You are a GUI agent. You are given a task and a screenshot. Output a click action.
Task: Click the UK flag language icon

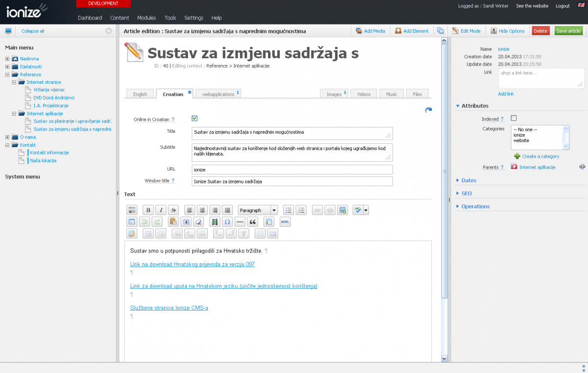click(580, 6)
